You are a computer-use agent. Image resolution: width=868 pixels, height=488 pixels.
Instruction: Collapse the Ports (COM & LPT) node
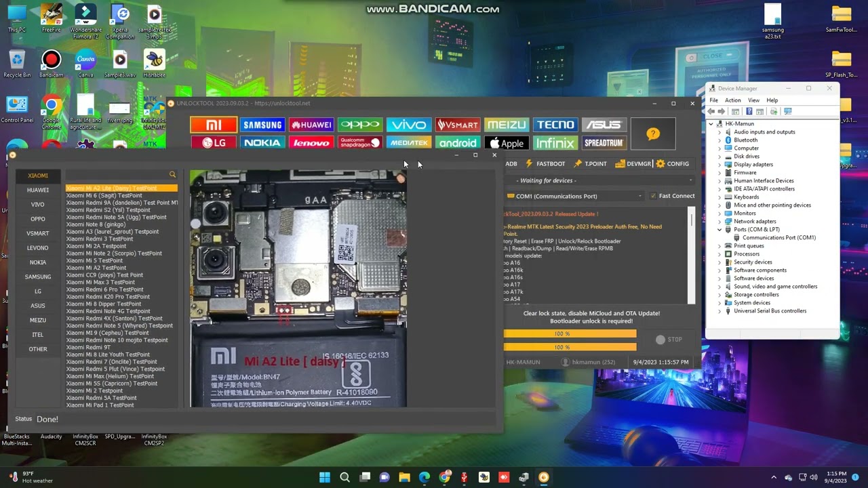click(x=720, y=230)
